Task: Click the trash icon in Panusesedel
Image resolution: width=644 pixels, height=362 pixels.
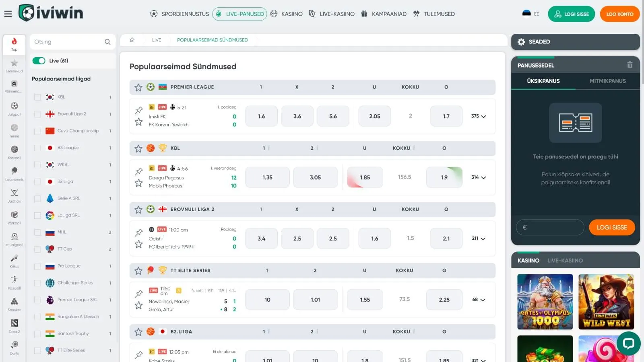Action: click(x=630, y=65)
